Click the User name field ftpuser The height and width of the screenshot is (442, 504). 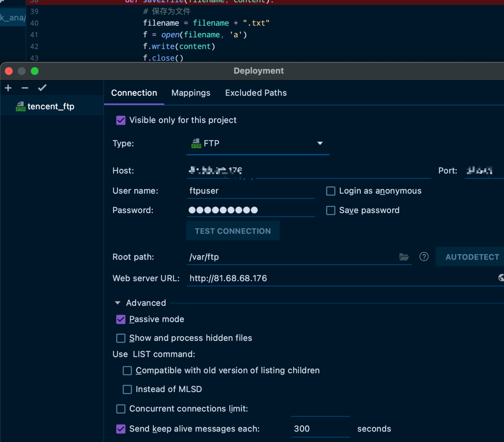(x=251, y=191)
